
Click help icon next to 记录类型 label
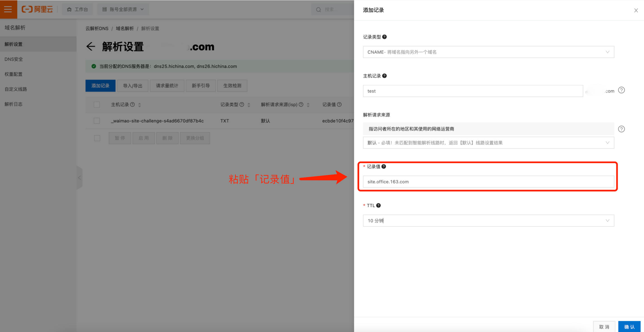(385, 37)
